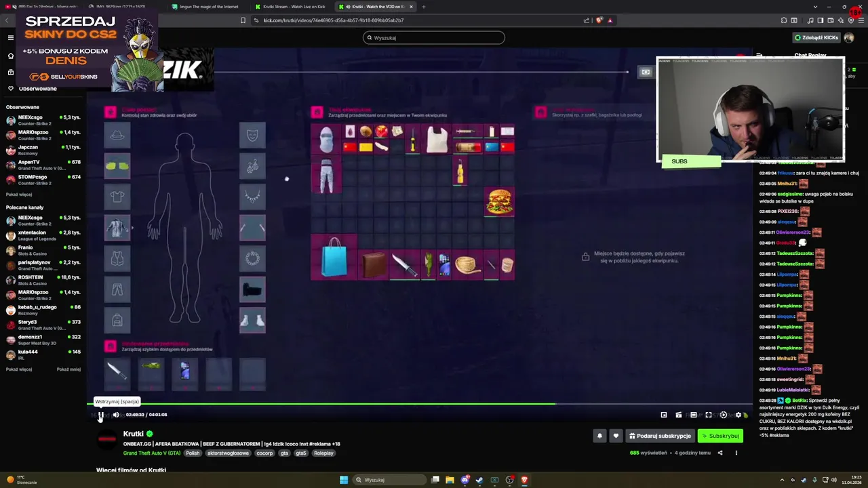Open weather widget on taskbar
The width and height of the screenshot is (868, 488).
[x=21, y=480]
